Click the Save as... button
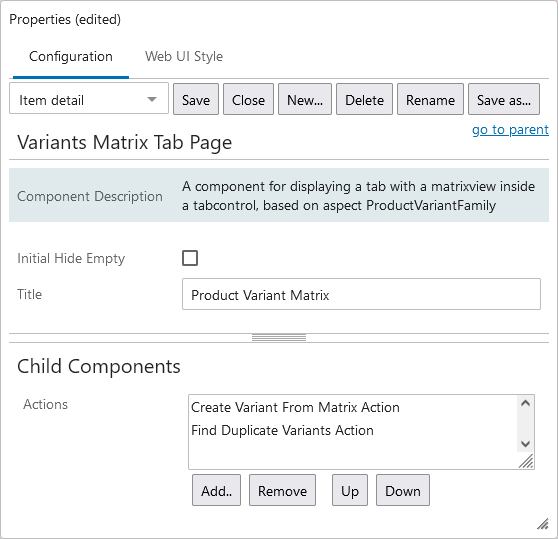This screenshot has height=539, width=558. [x=504, y=99]
